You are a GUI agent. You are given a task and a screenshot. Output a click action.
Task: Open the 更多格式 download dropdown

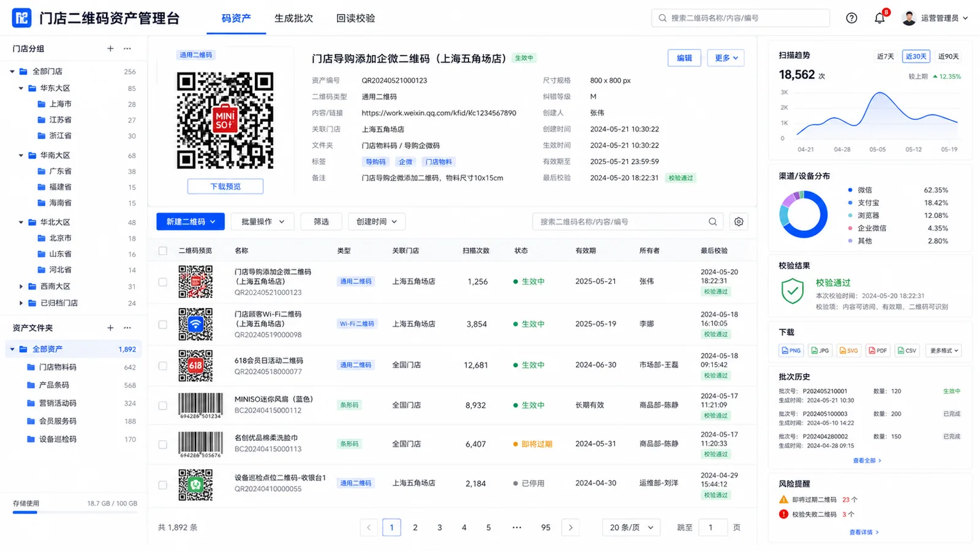tap(943, 351)
